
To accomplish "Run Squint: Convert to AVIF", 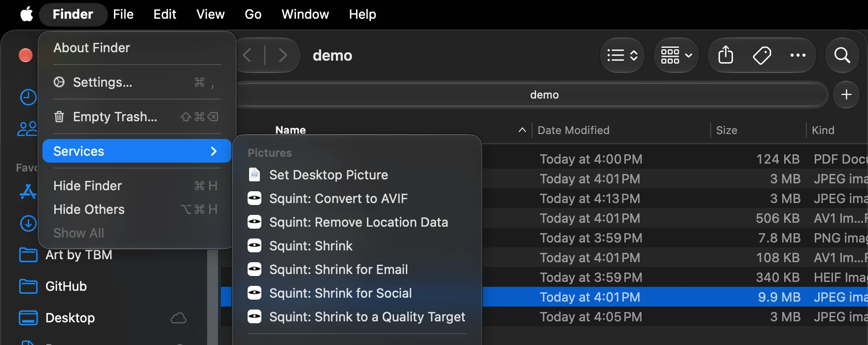I will pyautogui.click(x=357, y=199).
